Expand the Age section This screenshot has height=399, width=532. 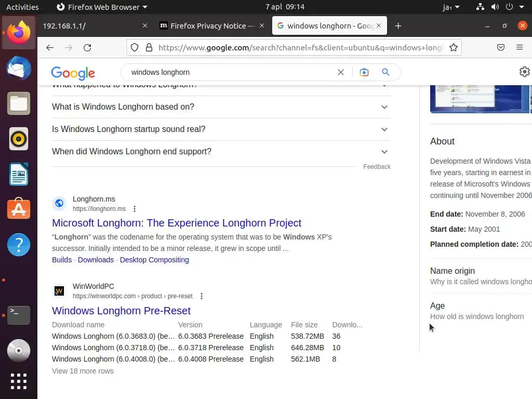point(481,311)
